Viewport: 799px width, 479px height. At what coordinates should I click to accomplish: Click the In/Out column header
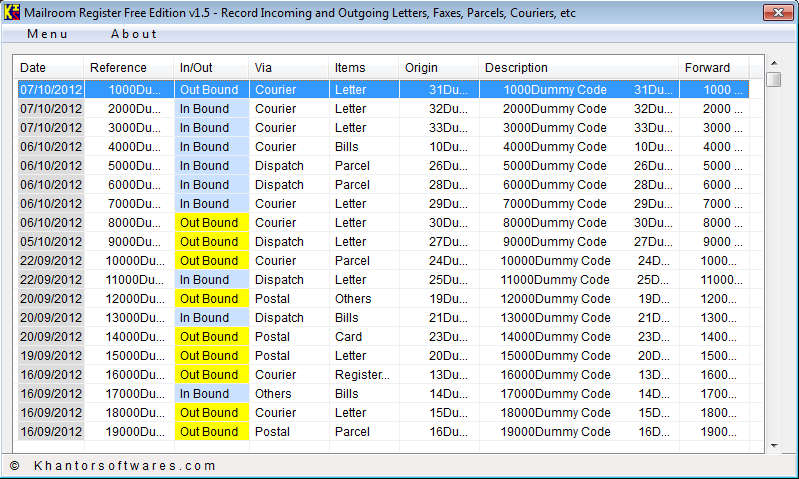pyautogui.click(x=196, y=68)
